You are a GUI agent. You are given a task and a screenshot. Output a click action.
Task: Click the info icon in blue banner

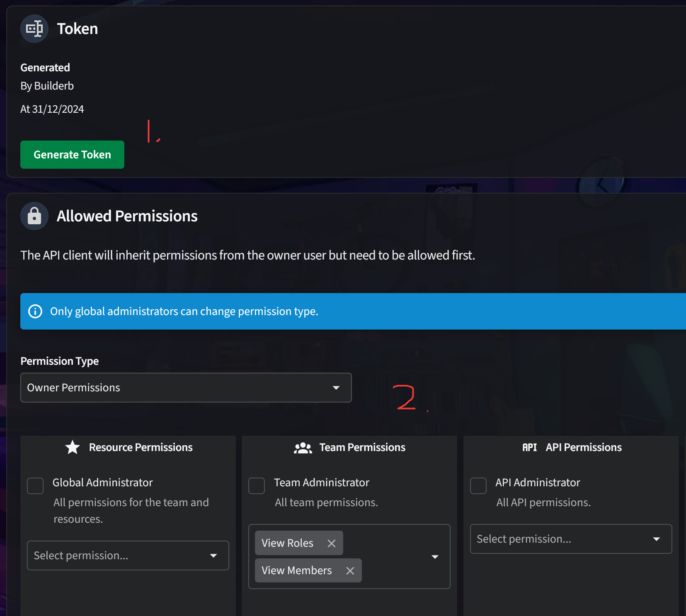35,311
